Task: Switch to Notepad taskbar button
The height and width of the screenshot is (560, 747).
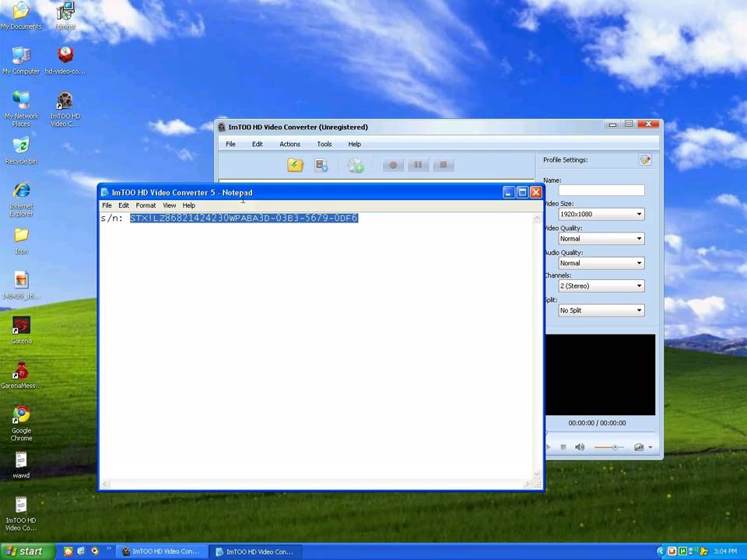Action: point(256,551)
